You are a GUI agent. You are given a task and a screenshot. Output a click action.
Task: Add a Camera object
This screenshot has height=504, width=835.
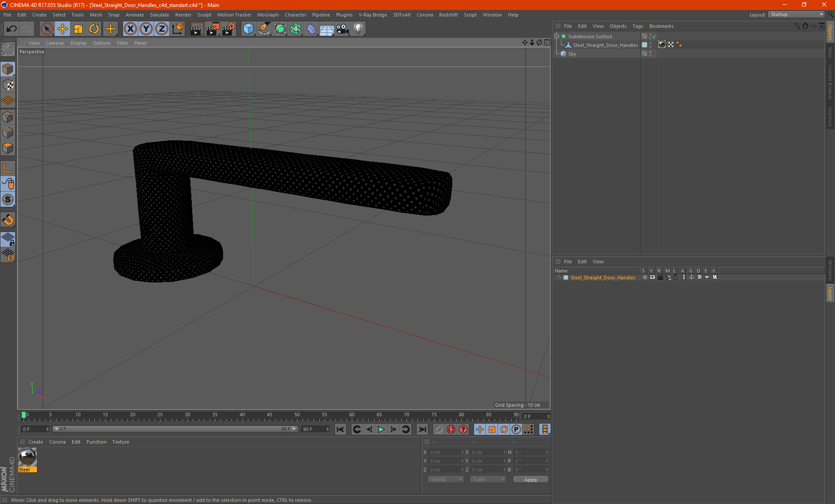click(x=343, y=29)
